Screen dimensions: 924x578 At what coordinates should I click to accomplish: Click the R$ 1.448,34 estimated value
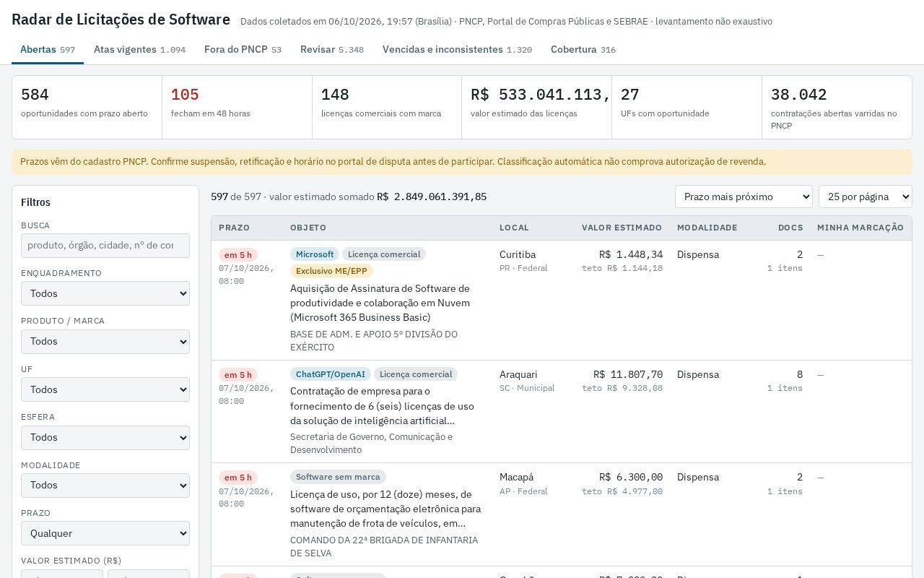click(x=631, y=254)
